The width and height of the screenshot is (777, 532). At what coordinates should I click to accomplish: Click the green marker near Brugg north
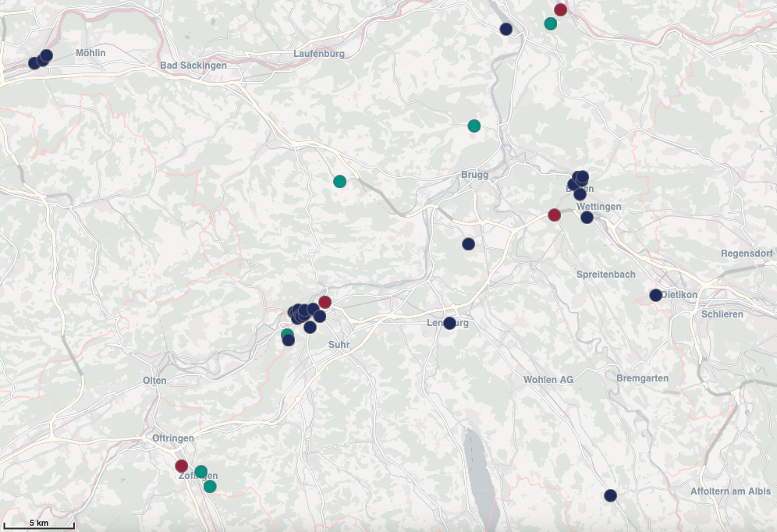(x=474, y=126)
